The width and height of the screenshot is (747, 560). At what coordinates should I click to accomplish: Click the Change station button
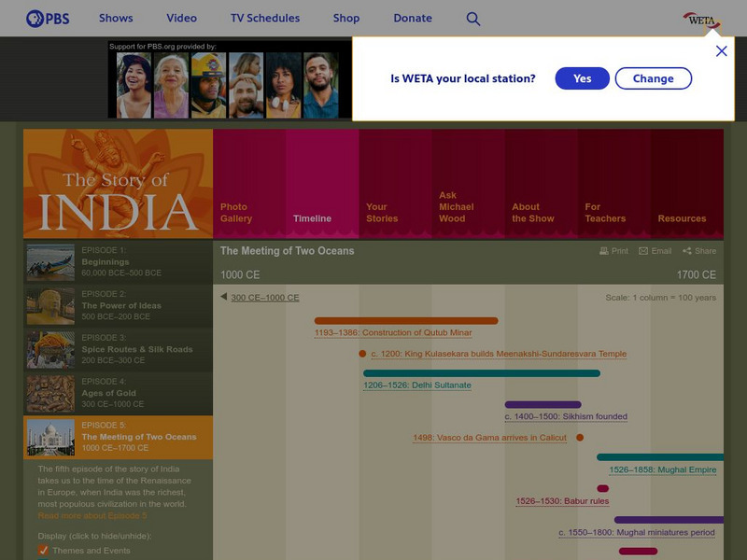[653, 78]
